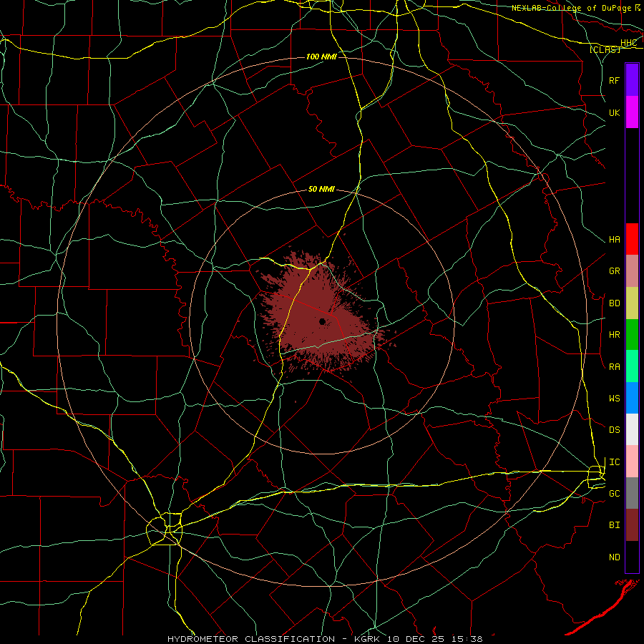Click the NEXLAB-College of DuPage text
Screen dimensions: 644x644
pos(572,8)
